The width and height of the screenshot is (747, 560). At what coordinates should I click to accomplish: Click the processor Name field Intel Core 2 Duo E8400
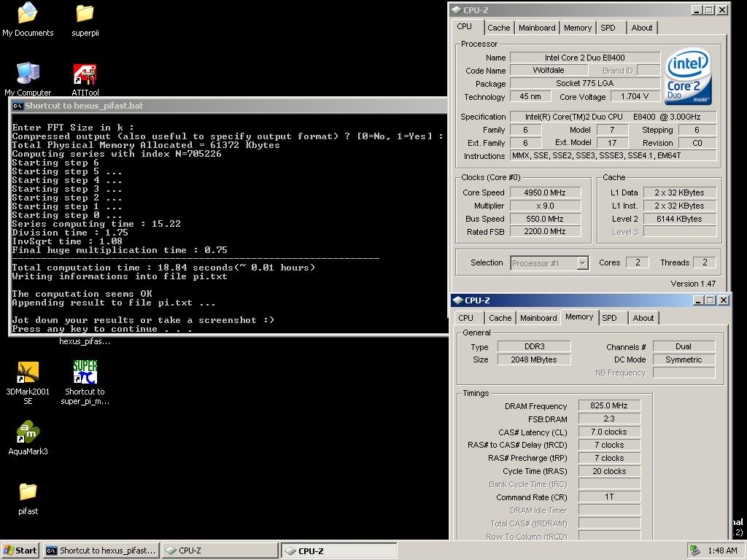coord(585,58)
